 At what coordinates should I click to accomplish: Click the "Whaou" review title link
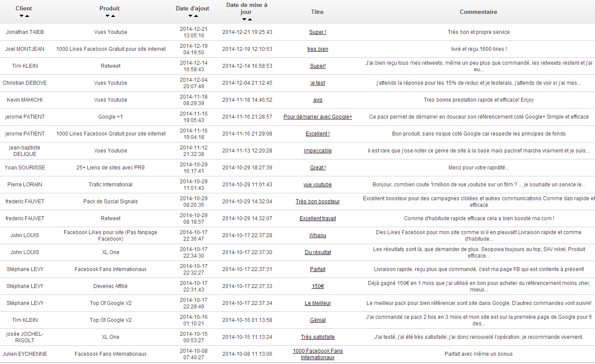(317, 235)
